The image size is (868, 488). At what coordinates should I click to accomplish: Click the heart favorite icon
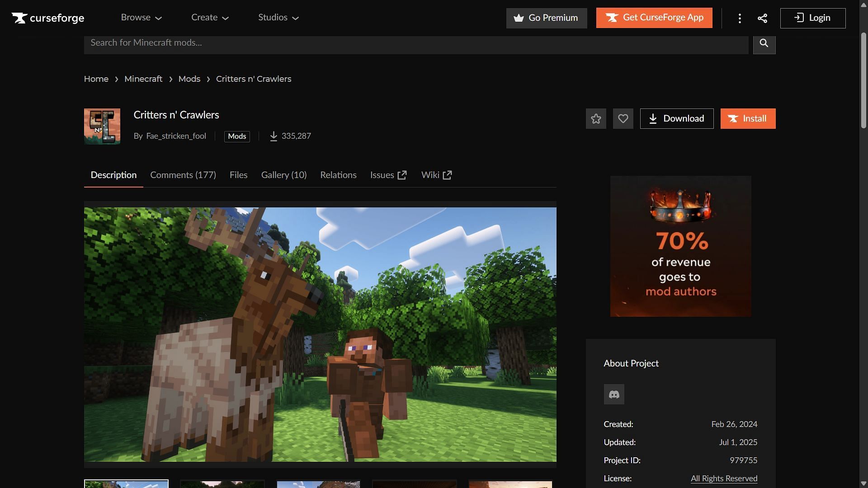tap(623, 119)
